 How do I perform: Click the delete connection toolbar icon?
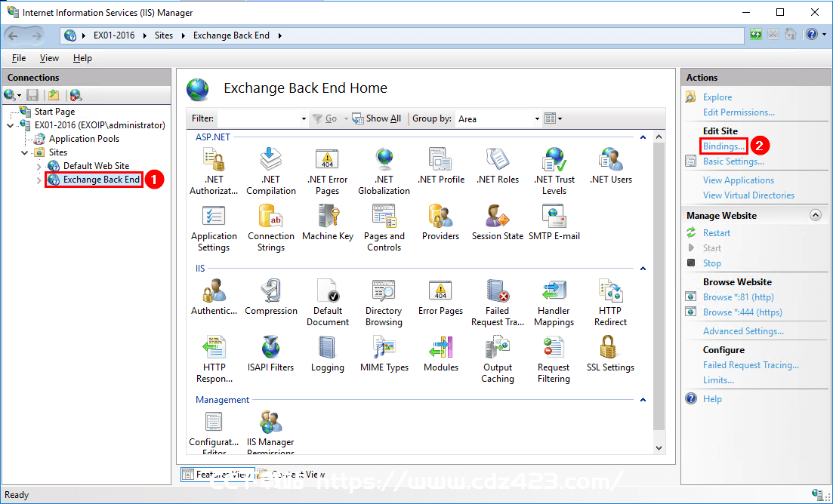click(x=76, y=95)
